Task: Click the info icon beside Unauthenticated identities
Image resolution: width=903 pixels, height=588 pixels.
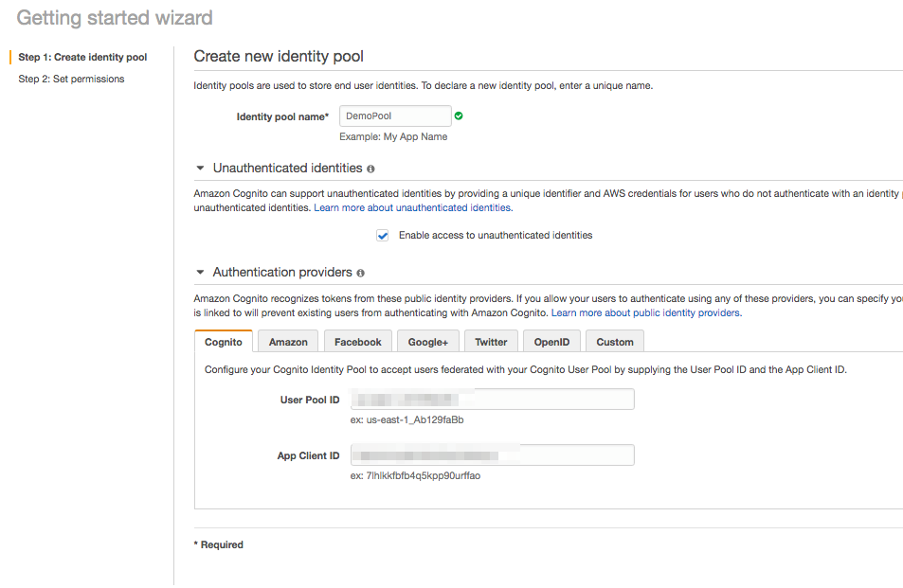Action: point(370,169)
